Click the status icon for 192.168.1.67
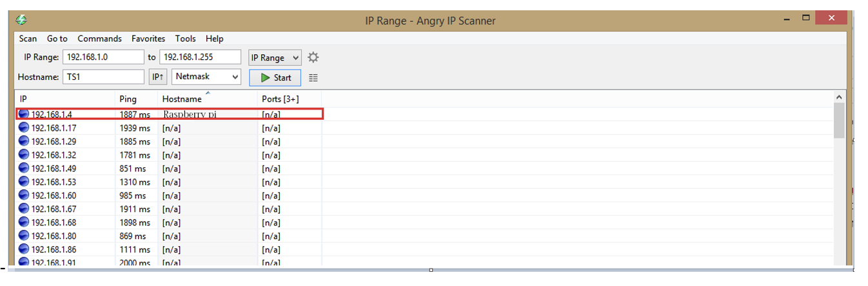Screen dimensions: 868x286 pos(24,209)
